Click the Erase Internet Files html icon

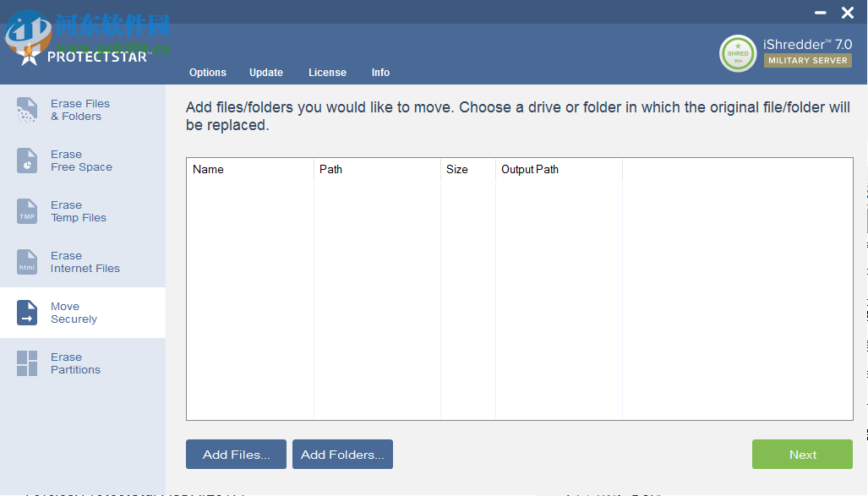tap(27, 262)
